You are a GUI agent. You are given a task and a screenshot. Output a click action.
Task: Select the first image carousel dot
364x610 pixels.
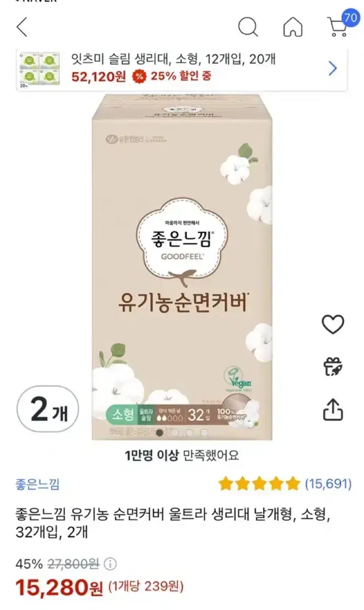click(x=159, y=433)
